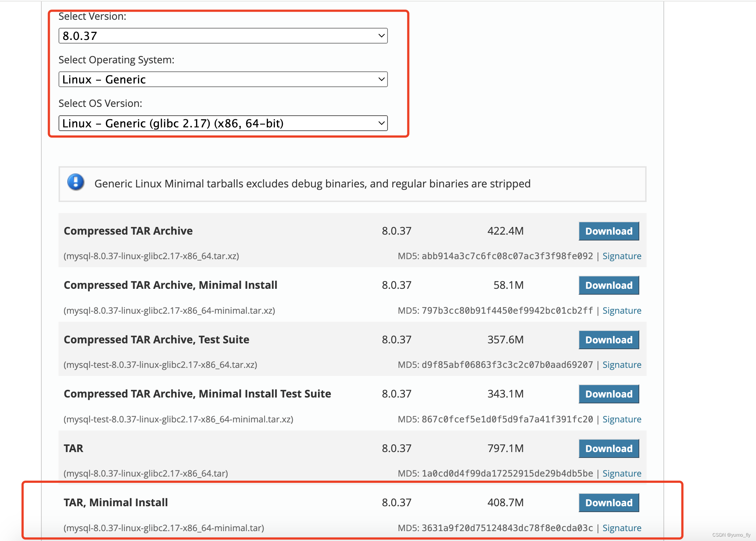This screenshot has height=541, width=756.
Task: Click the 343.1M file size
Action: pyautogui.click(x=505, y=394)
